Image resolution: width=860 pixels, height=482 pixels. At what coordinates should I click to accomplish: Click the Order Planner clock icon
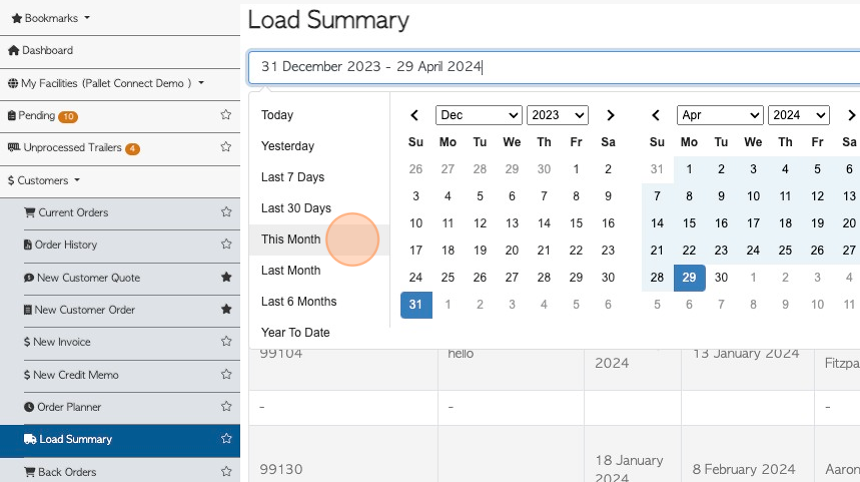click(29, 407)
